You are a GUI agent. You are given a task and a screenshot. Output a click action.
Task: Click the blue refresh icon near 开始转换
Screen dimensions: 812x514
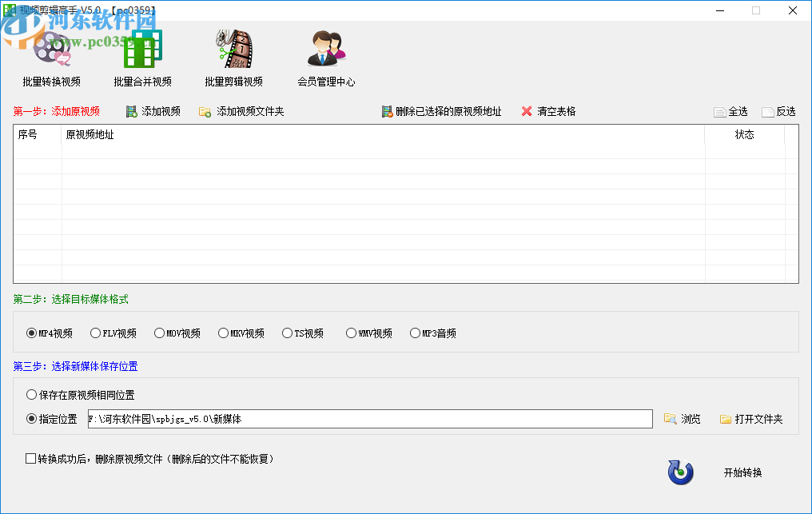(679, 472)
